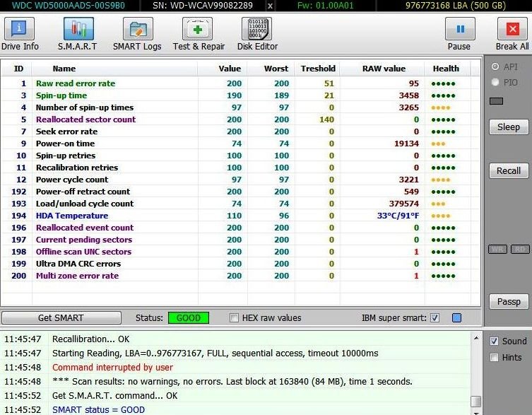
Task: Select the PIO radio button
Action: point(495,82)
